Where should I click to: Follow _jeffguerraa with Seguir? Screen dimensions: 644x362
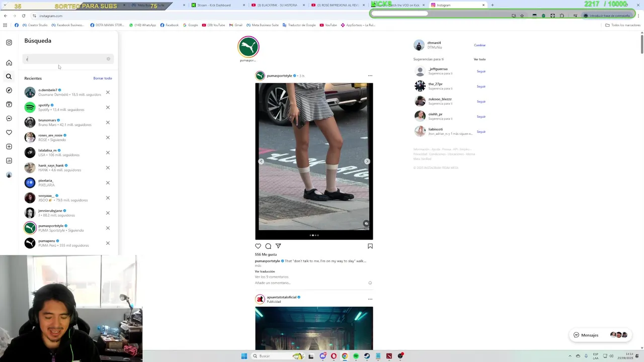[x=481, y=71]
